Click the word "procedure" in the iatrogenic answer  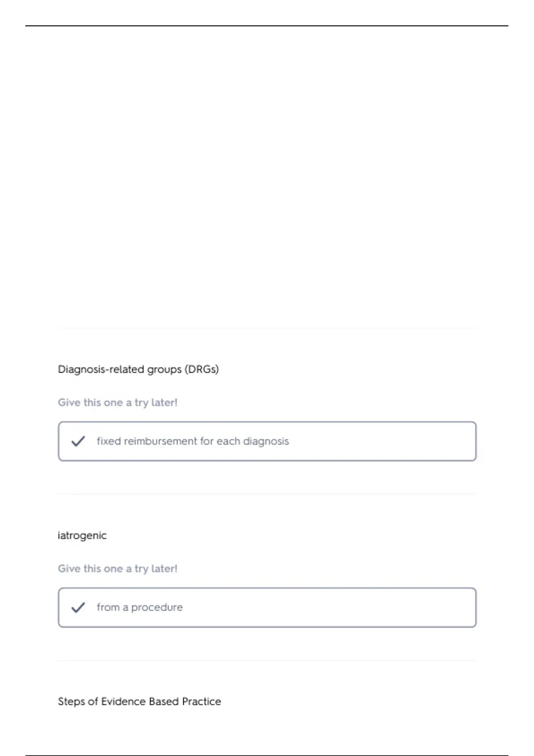pyautogui.click(x=157, y=607)
